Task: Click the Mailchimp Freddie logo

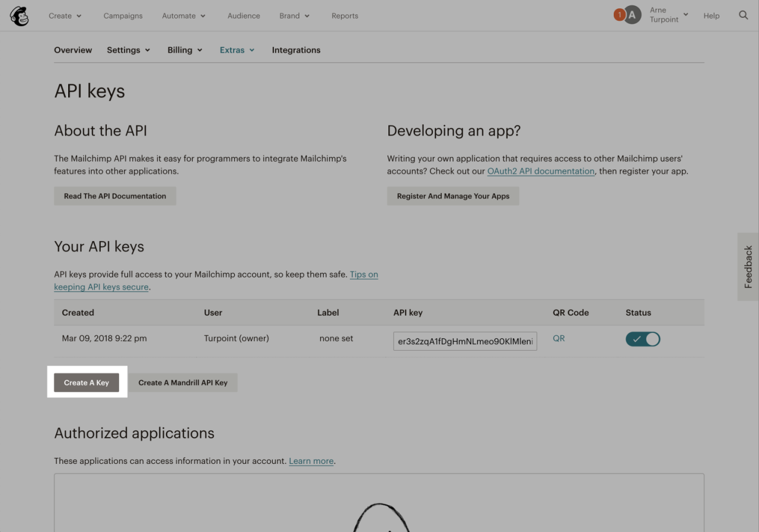Action: point(20,16)
